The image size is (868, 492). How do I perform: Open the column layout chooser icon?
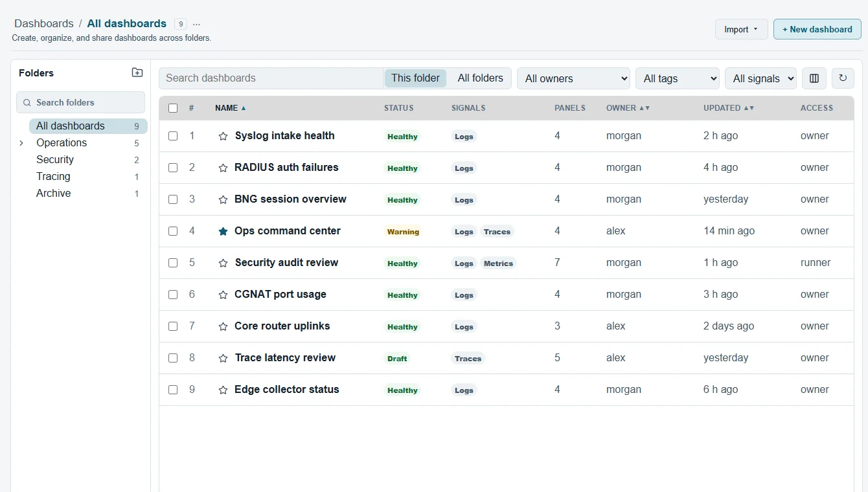click(x=814, y=78)
